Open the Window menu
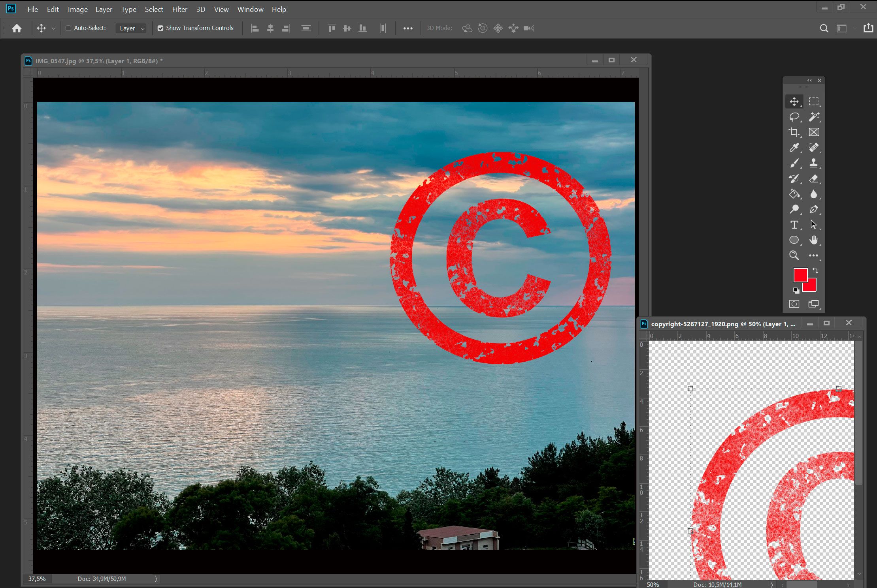 tap(250, 9)
